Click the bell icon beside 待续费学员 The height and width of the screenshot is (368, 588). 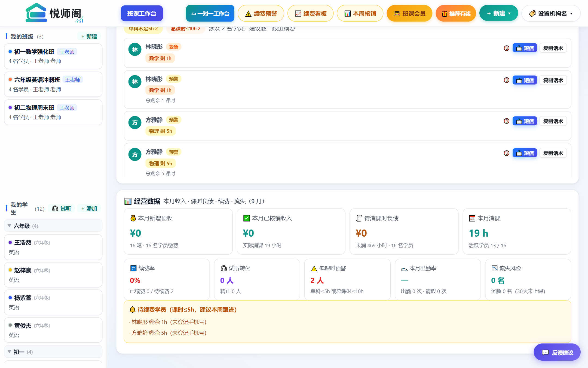133,310
